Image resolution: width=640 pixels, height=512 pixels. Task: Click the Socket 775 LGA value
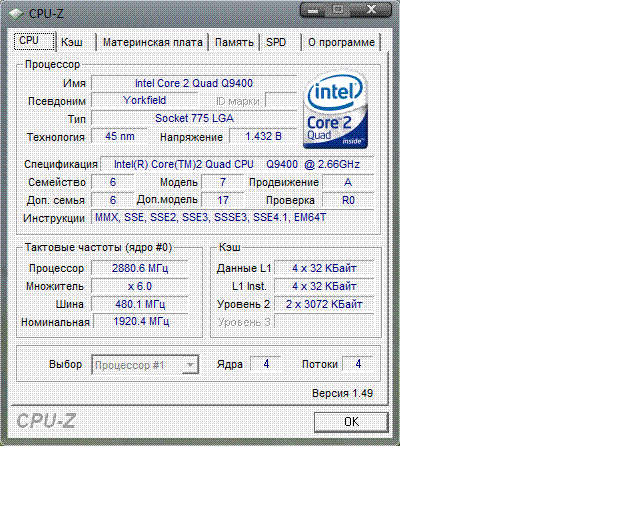click(x=194, y=118)
